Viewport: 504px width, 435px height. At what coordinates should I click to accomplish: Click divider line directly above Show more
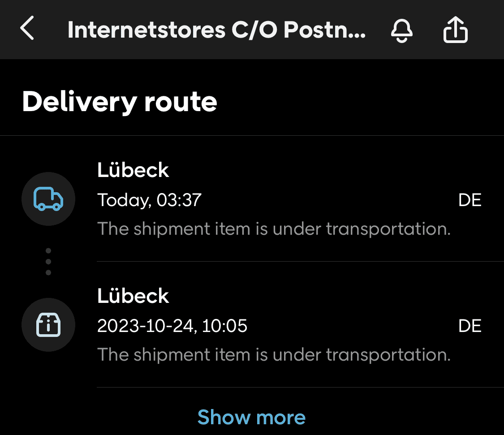tap(300, 387)
